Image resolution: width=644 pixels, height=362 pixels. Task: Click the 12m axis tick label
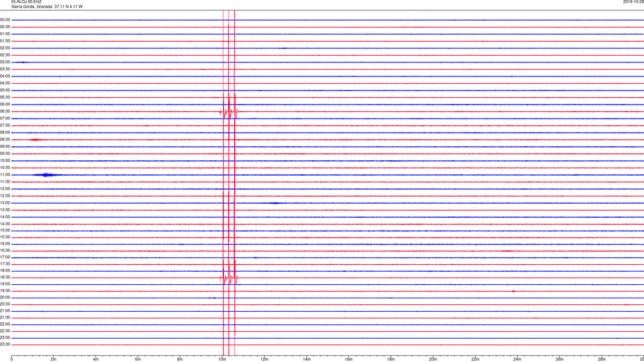click(264, 359)
